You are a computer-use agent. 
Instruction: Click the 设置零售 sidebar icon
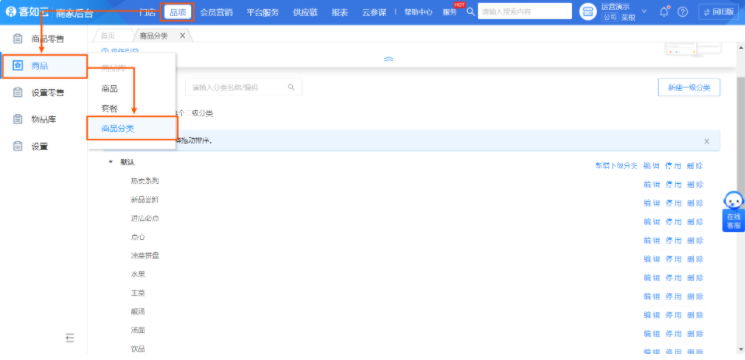[x=18, y=93]
